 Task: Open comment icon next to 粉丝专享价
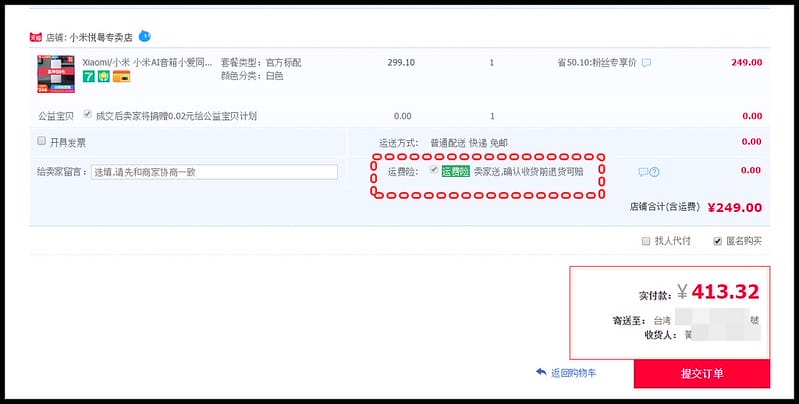pyautogui.click(x=646, y=63)
